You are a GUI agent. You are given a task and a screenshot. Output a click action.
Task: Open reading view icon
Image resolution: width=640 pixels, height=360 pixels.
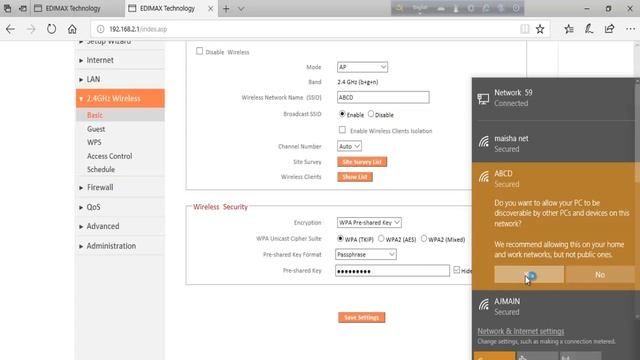coord(524,29)
